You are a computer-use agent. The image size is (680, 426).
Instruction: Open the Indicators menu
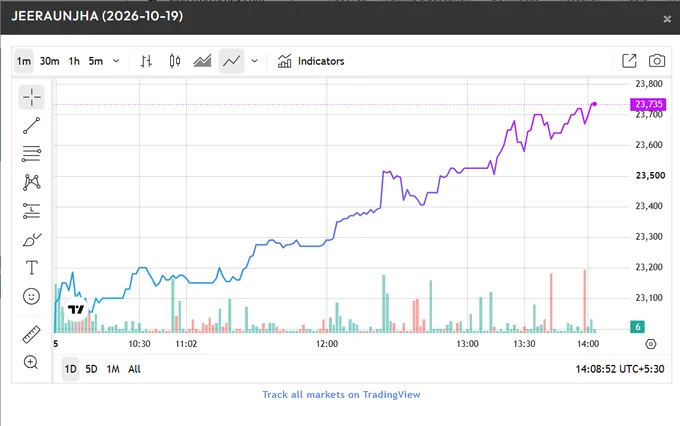(x=311, y=61)
